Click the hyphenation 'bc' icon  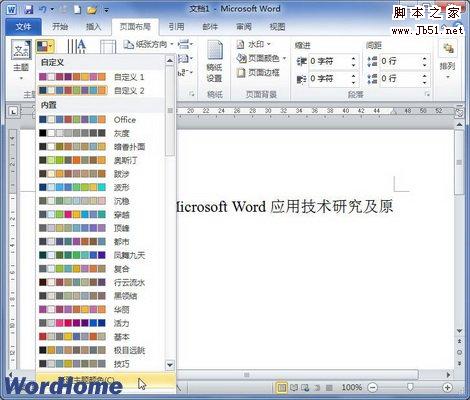(x=183, y=73)
